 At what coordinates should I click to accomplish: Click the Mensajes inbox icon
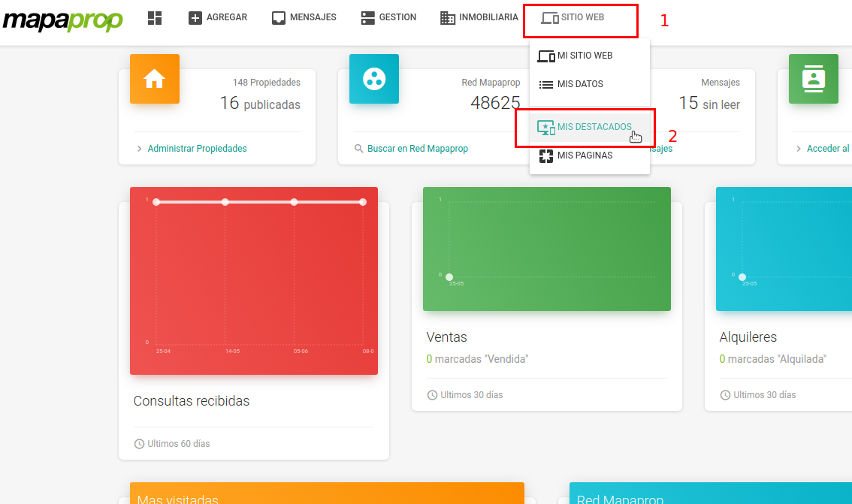tap(279, 18)
